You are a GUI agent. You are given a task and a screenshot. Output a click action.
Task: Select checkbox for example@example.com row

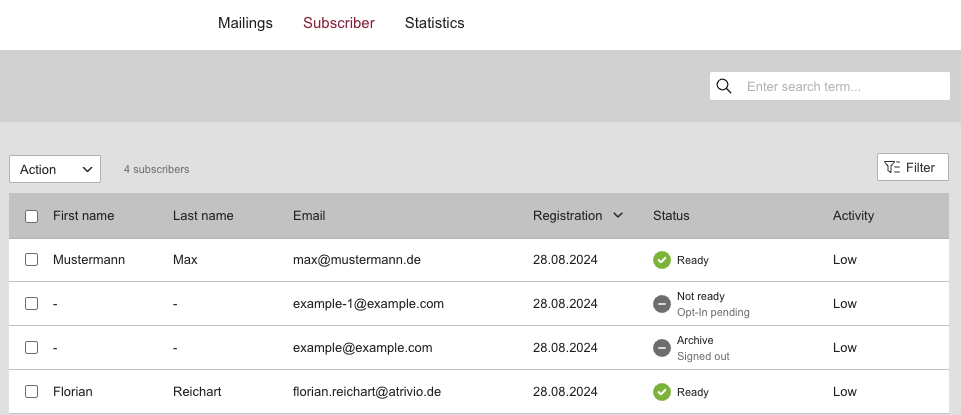coord(31,348)
